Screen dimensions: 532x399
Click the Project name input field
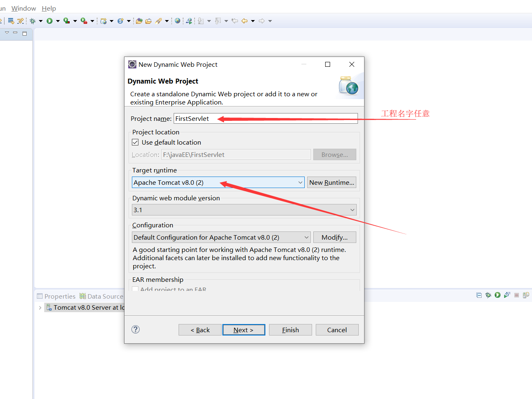[266, 118]
